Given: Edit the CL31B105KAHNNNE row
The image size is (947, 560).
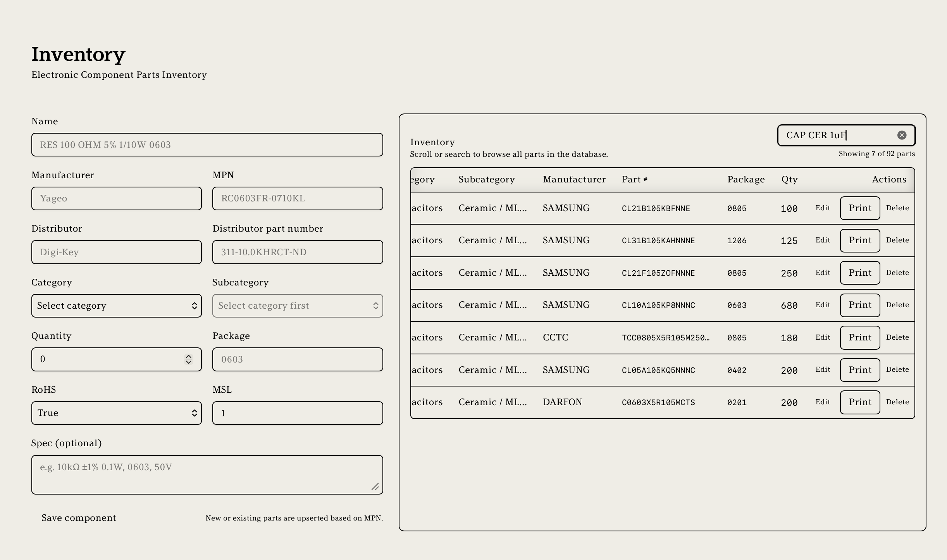Looking at the screenshot, I should (x=823, y=240).
